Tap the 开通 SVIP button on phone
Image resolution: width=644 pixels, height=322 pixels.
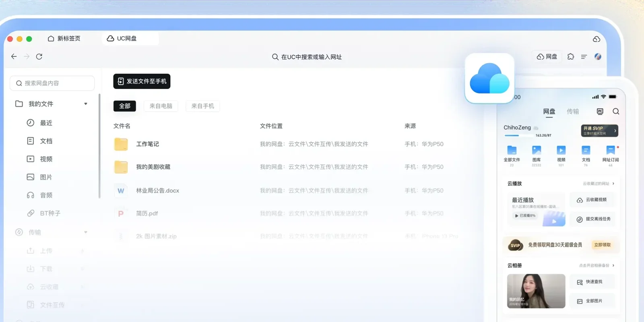[x=599, y=130]
